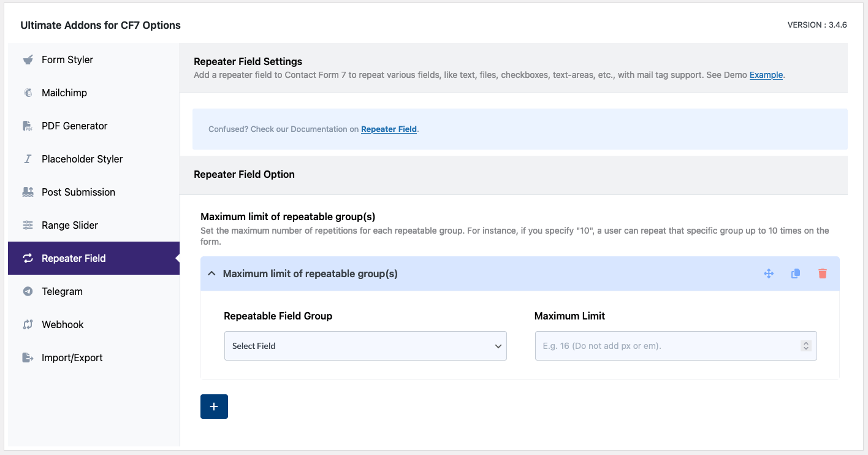
Task: Click the move handle icon on repeatable group
Action: pyautogui.click(x=769, y=273)
